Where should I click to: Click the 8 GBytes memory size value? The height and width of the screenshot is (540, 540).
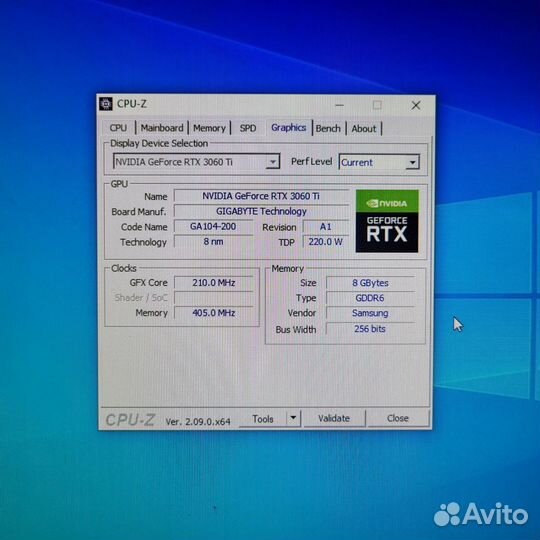click(370, 283)
